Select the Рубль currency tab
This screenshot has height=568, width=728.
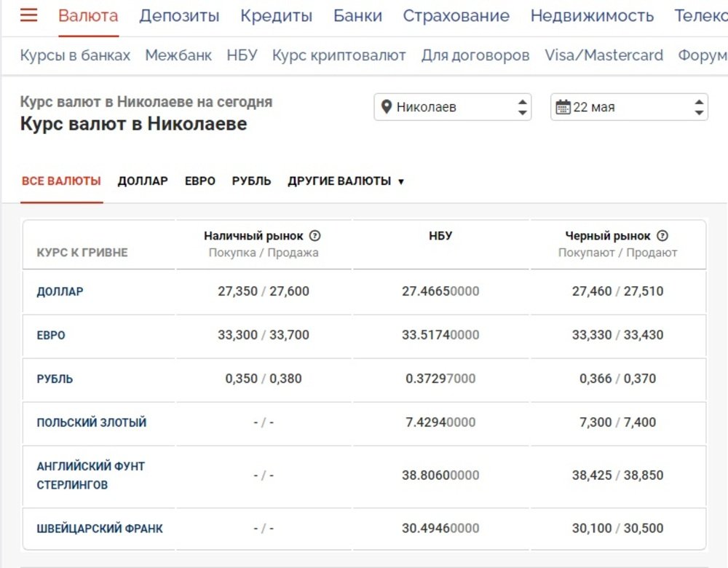[251, 181]
